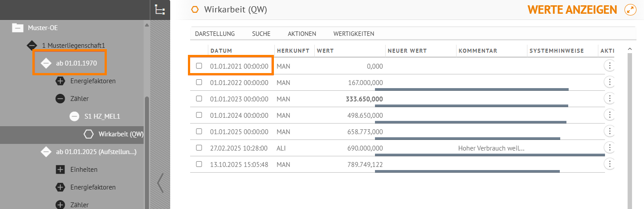
Task: Open actions menu for 13.10.2025 row
Action: (610, 164)
